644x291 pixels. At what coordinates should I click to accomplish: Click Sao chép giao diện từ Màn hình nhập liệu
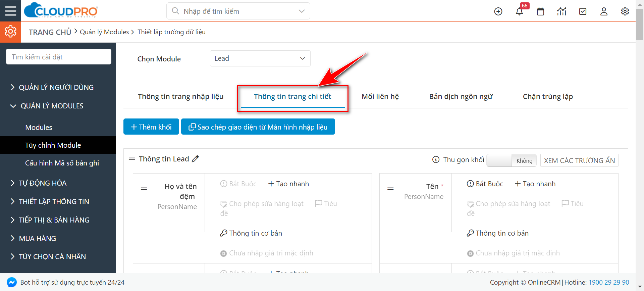tap(258, 127)
